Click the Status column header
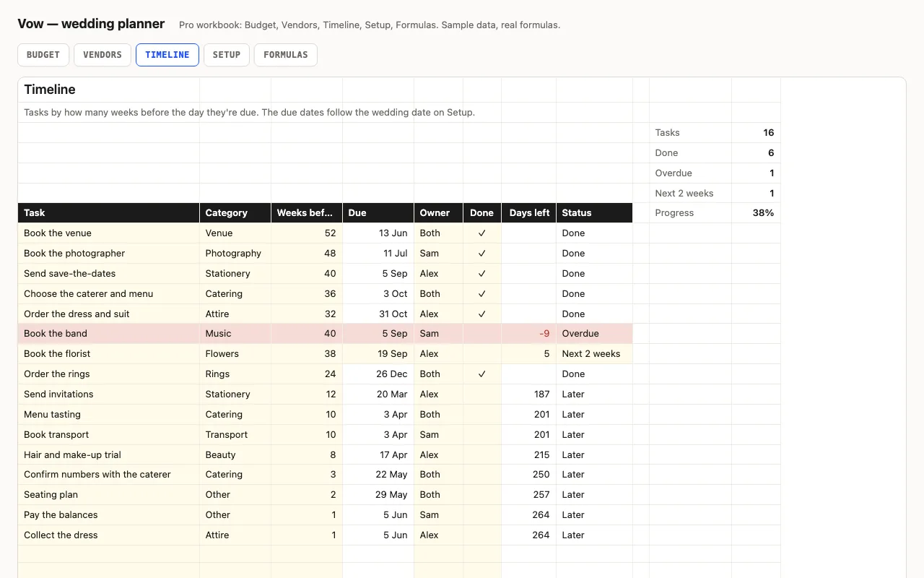The image size is (924, 578). pos(594,213)
